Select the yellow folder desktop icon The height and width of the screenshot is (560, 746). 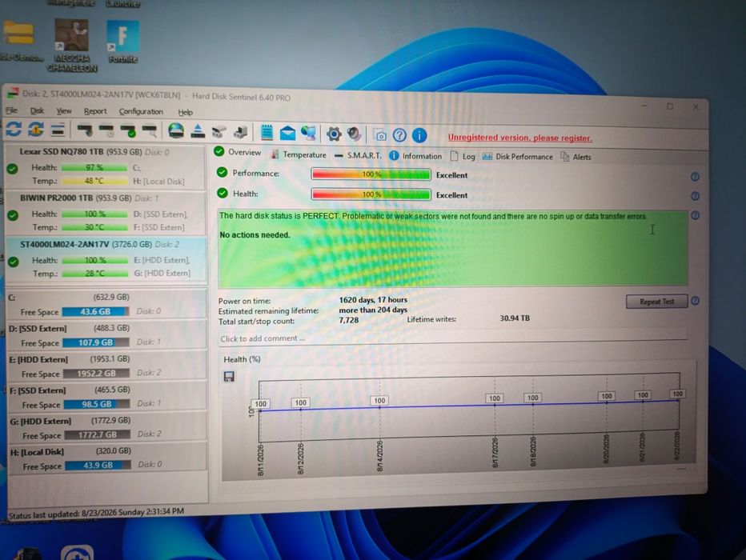pyautogui.click(x=18, y=42)
